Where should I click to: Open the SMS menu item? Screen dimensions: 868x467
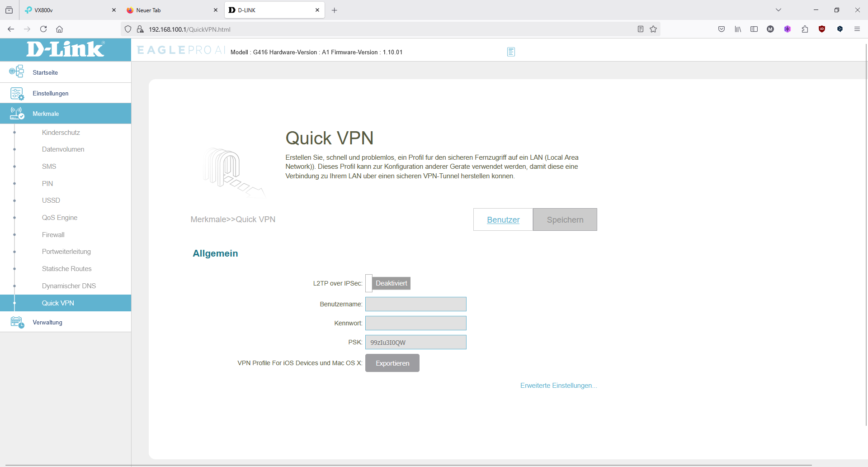tap(49, 167)
